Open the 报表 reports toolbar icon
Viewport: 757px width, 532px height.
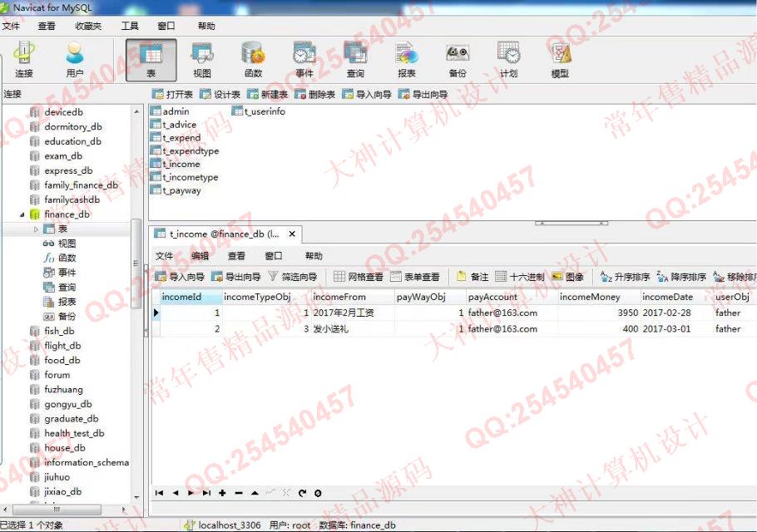pyautogui.click(x=407, y=60)
